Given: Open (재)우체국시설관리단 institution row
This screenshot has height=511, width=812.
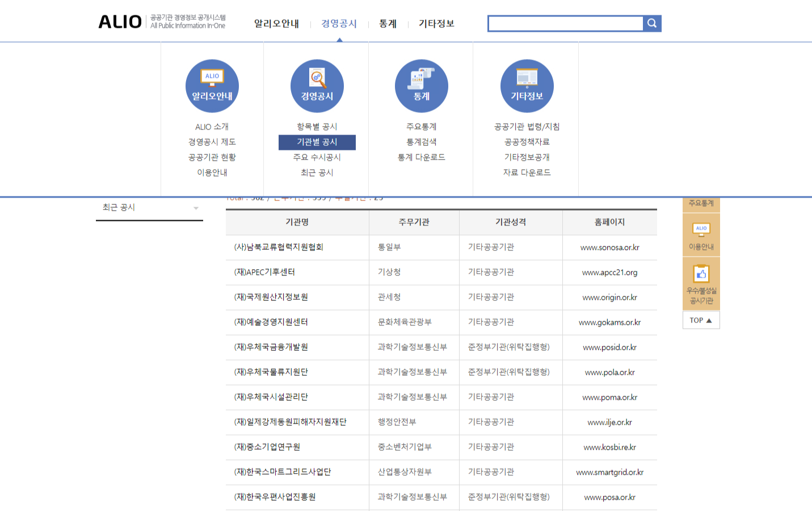Looking at the screenshot, I should [271, 397].
